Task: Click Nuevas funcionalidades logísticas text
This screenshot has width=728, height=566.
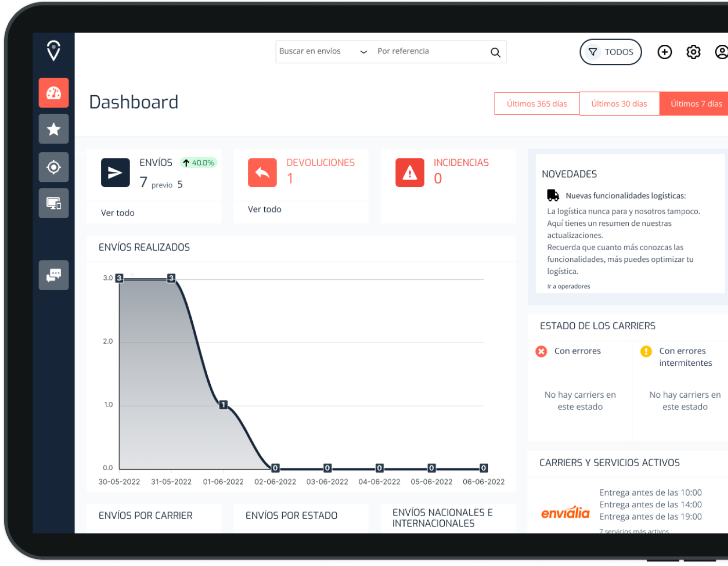Action: point(626,196)
